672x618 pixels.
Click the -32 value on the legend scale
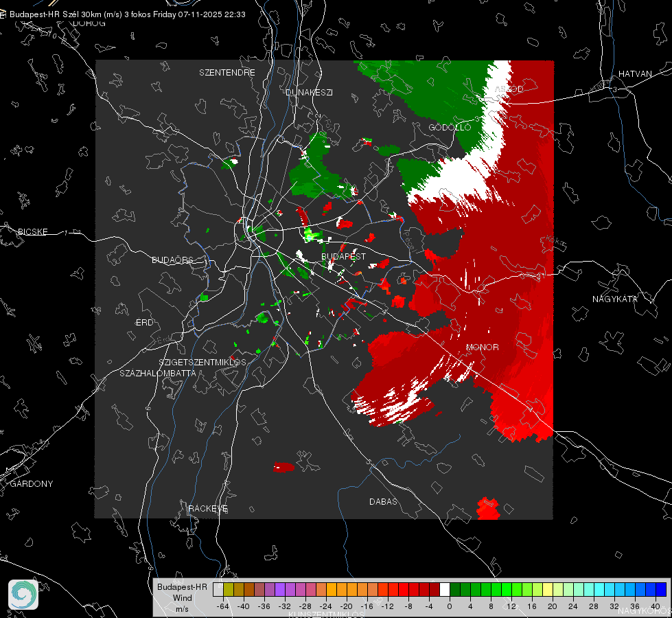[285, 606]
